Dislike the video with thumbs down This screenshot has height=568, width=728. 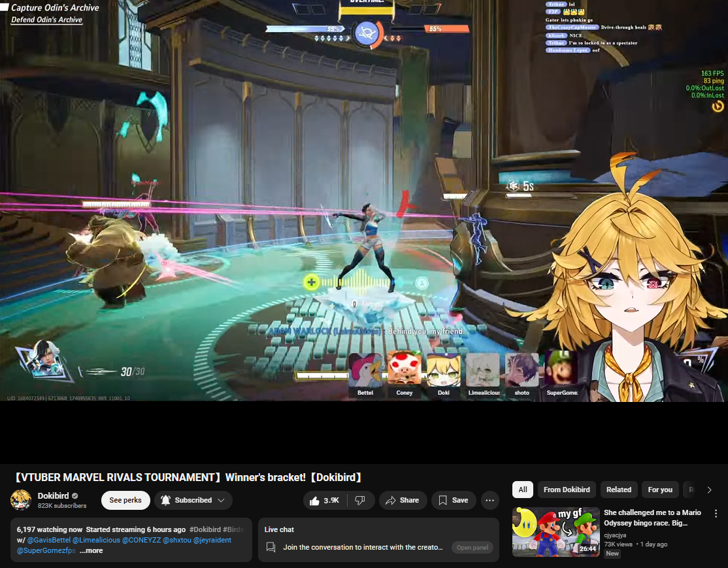click(360, 500)
